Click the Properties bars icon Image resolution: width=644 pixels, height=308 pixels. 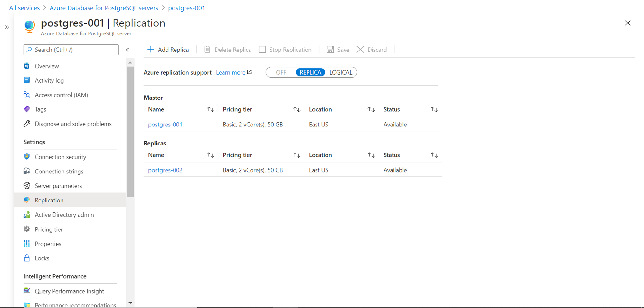27,244
